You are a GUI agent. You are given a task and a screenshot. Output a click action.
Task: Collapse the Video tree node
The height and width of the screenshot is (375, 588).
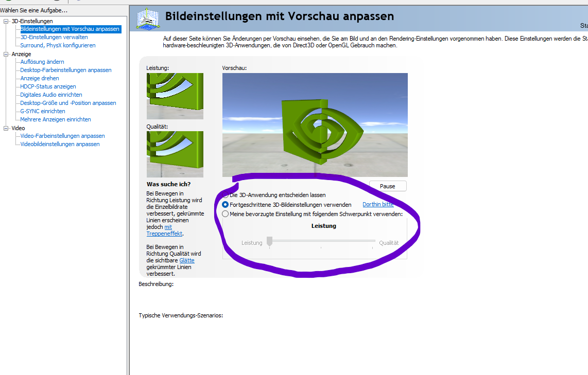tap(6, 128)
